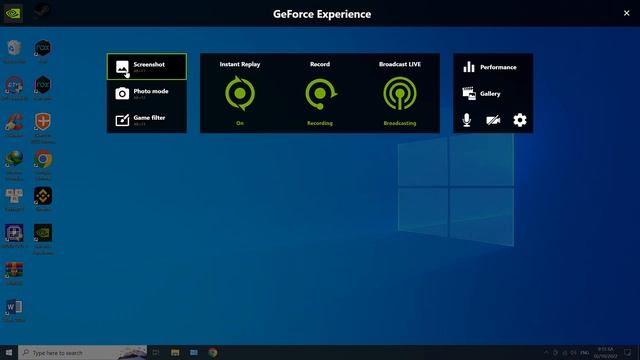The image size is (640, 360).
Task: Toggle the microphone icon
Action: coord(467,120)
